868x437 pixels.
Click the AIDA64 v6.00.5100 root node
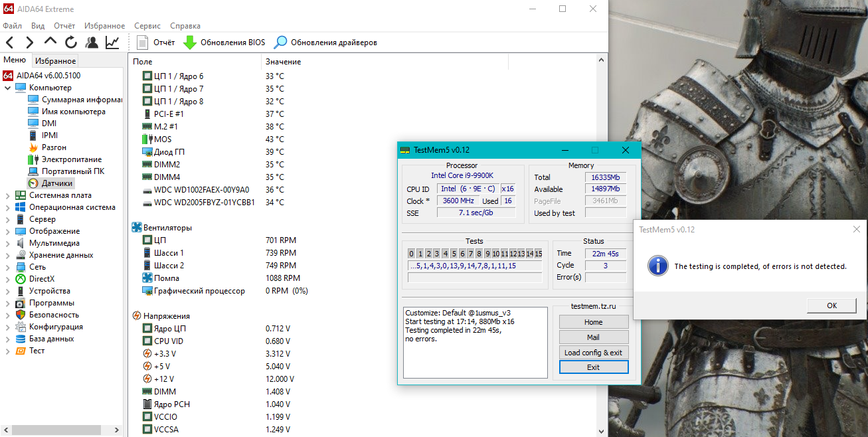(42, 76)
